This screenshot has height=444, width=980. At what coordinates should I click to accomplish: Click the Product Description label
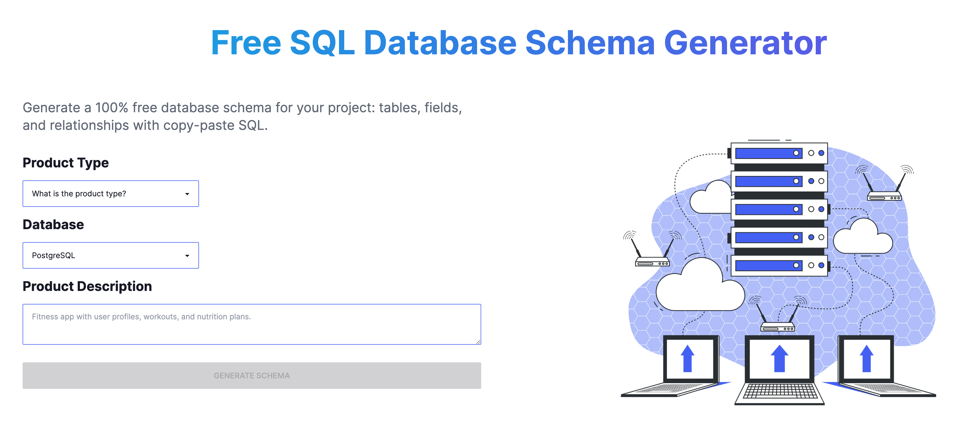click(x=87, y=286)
